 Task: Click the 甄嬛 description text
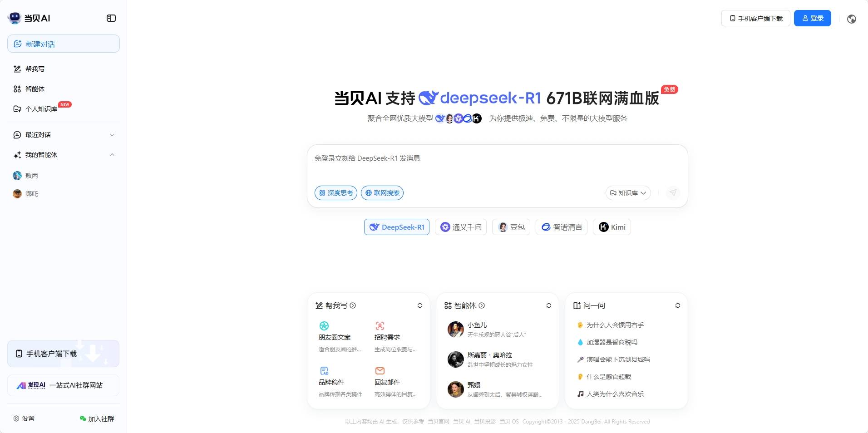[x=505, y=395]
